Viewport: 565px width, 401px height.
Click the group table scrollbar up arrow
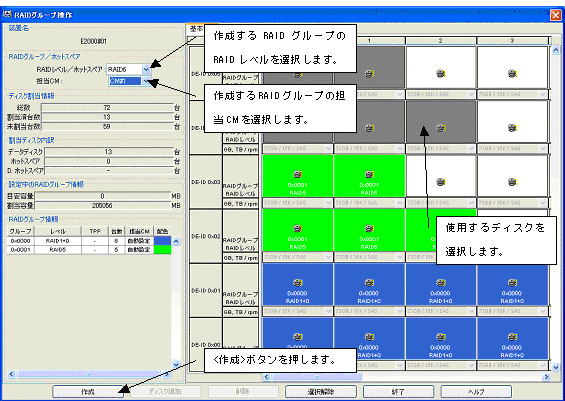click(176, 241)
